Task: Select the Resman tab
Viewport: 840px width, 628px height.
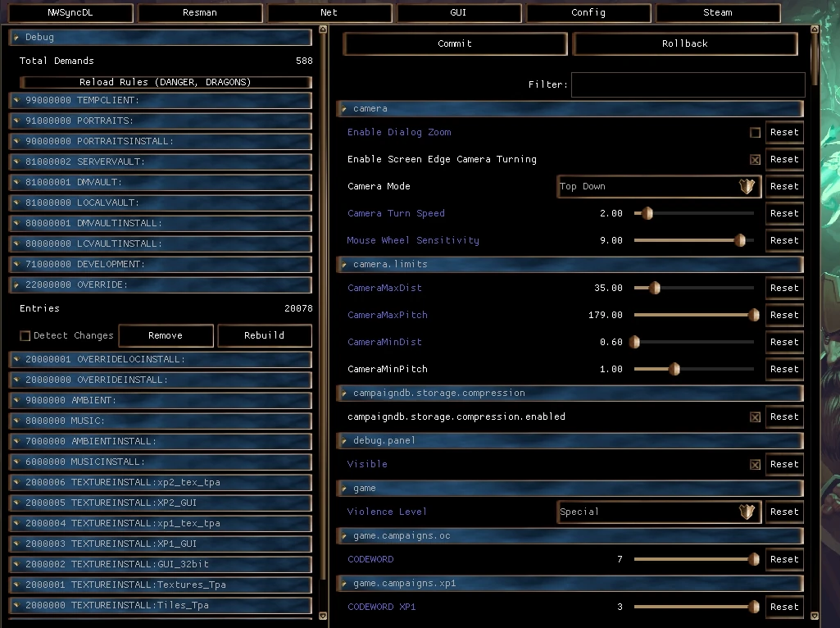Action: [x=199, y=12]
